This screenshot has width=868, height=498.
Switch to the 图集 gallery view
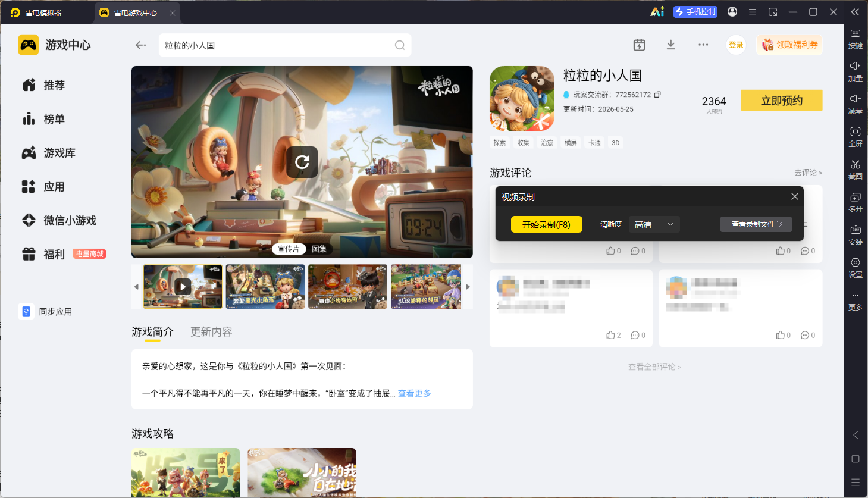[x=319, y=249]
